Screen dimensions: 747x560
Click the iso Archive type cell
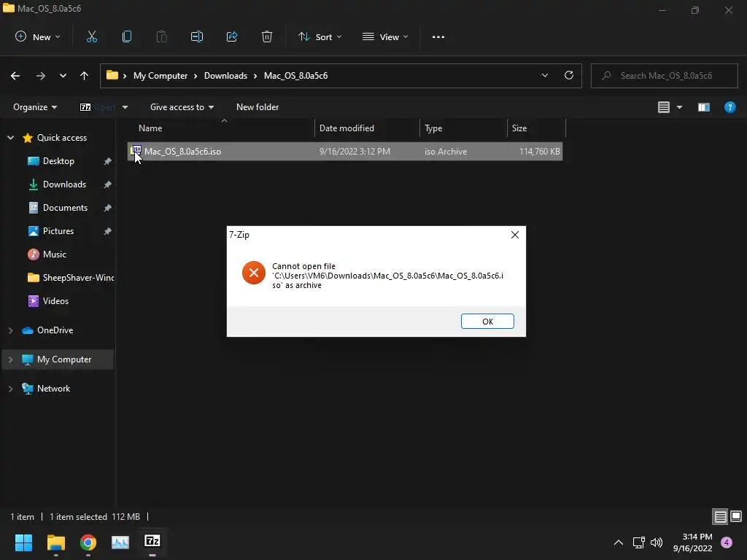(x=446, y=152)
